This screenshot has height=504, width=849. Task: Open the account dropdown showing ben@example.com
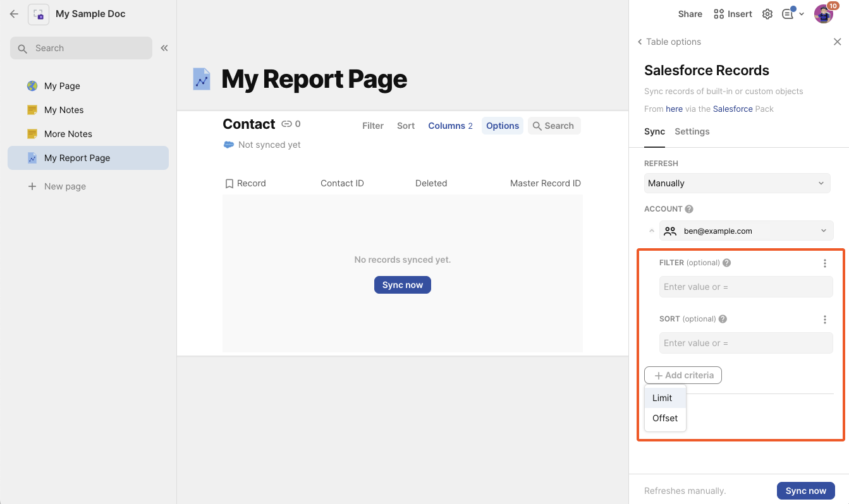point(747,231)
